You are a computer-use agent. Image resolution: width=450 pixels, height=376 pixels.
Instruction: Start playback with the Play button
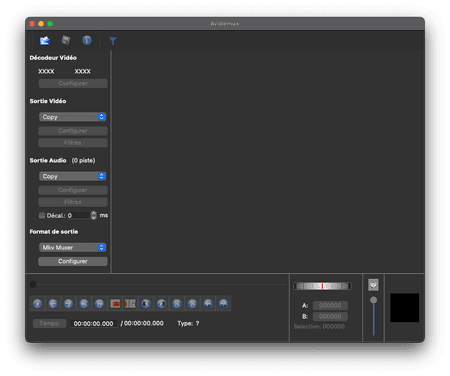pos(37,304)
